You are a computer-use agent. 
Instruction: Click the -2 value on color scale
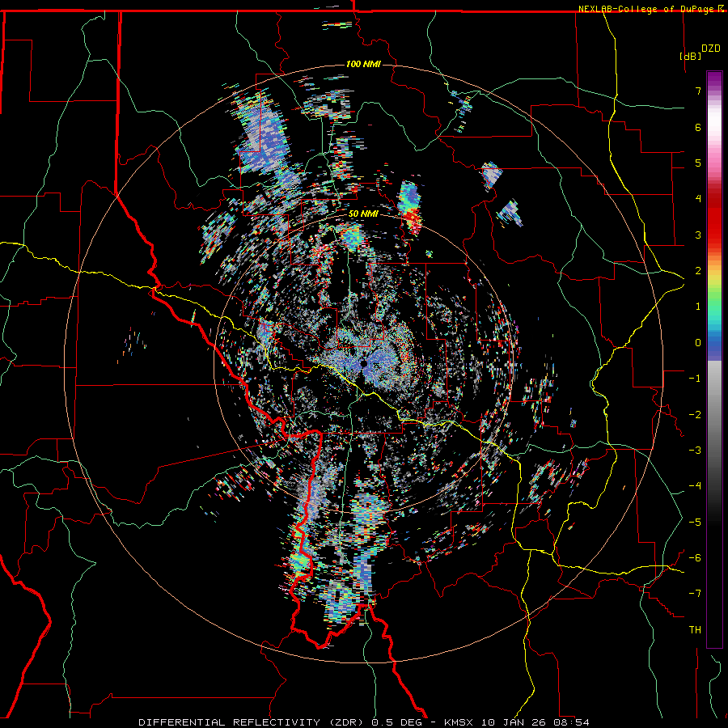tap(695, 415)
